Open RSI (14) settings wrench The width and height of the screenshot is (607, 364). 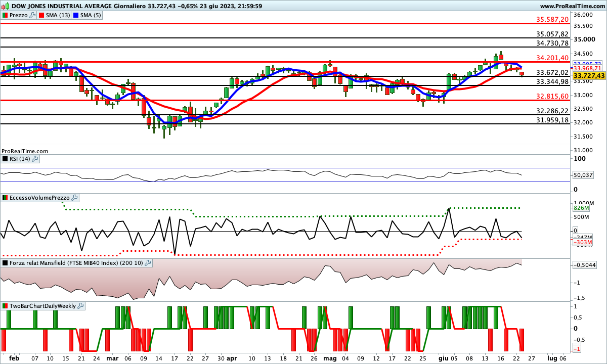click(35, 159)
